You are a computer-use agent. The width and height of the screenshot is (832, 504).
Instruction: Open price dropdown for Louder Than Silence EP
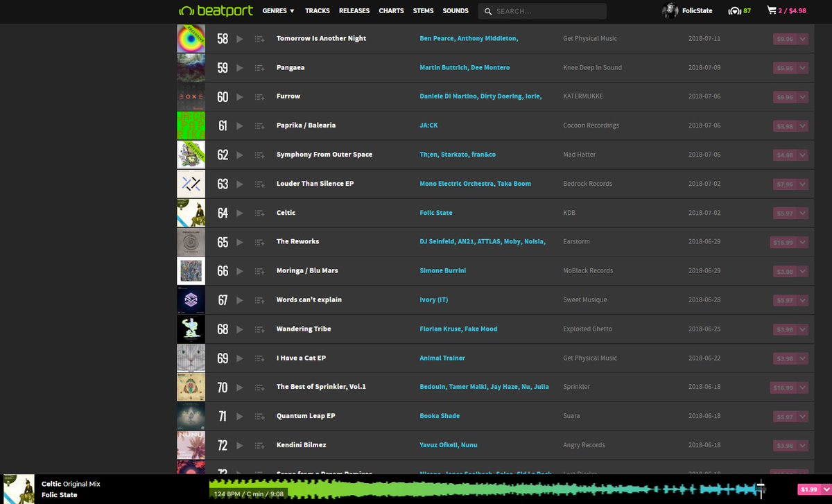803,184
